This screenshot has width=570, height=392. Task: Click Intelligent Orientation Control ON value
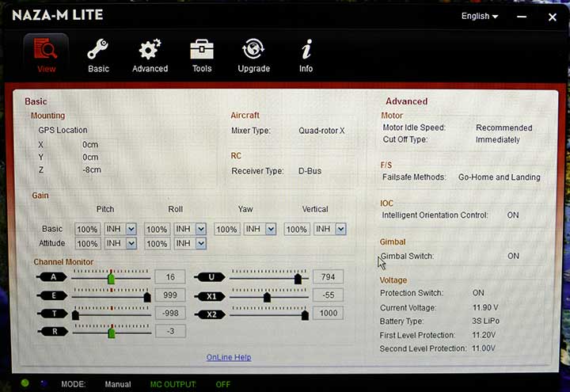(513, 215)
